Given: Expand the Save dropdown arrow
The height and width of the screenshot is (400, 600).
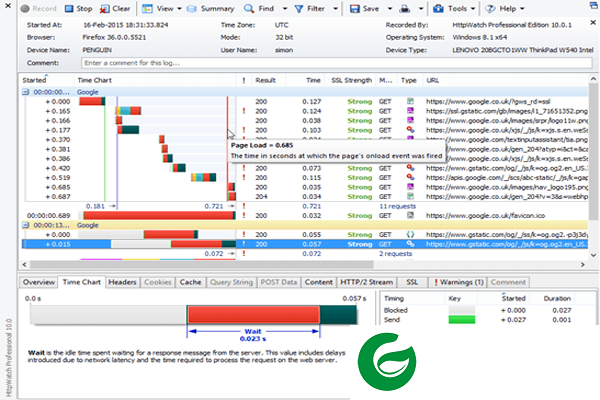Looking at the screenshot, I should [x=390, y=8].
